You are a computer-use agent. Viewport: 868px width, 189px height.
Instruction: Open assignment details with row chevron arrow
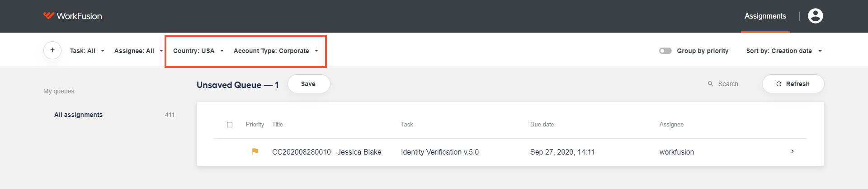[x=793, y=151]
